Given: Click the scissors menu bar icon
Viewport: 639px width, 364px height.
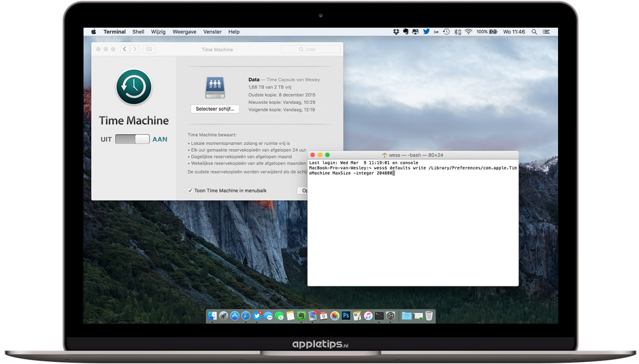Looking at the screenshot, I should point(436,32).
